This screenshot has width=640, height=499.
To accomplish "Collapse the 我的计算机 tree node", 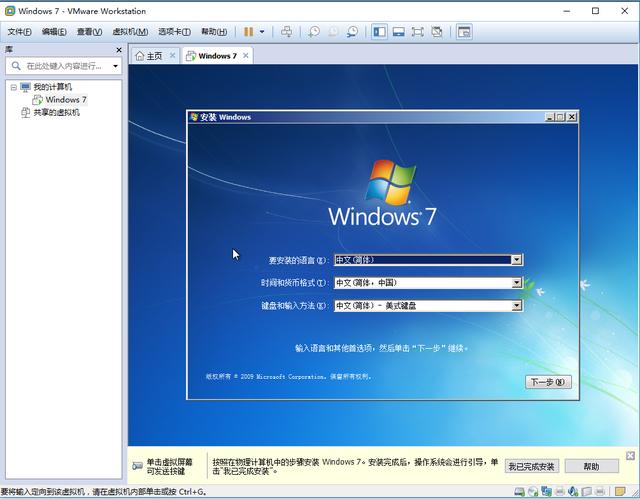I will pyautogui.click(x=13, y=87).
